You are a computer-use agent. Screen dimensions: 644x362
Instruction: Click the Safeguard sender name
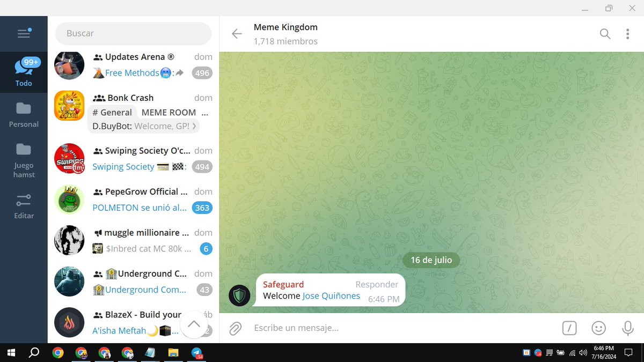click(x=283, y=284)
